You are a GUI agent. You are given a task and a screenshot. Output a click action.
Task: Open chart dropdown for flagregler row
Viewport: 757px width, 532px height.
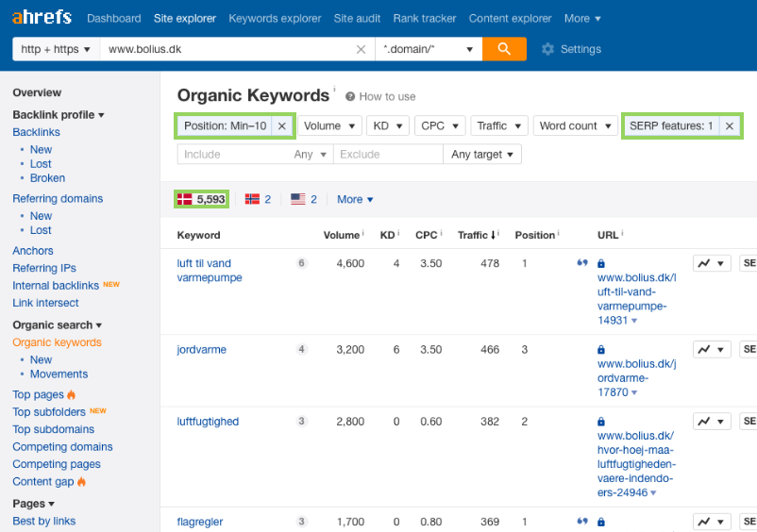coord(712,522)
